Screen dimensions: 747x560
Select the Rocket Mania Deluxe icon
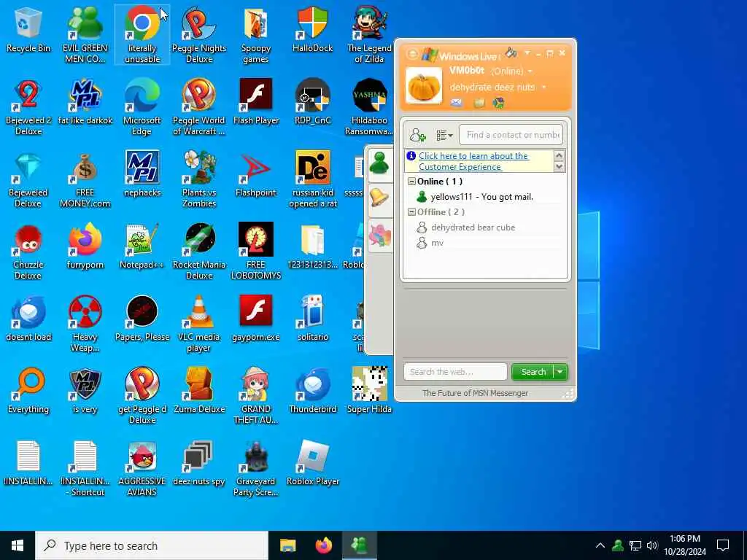(x=199, y=252)
